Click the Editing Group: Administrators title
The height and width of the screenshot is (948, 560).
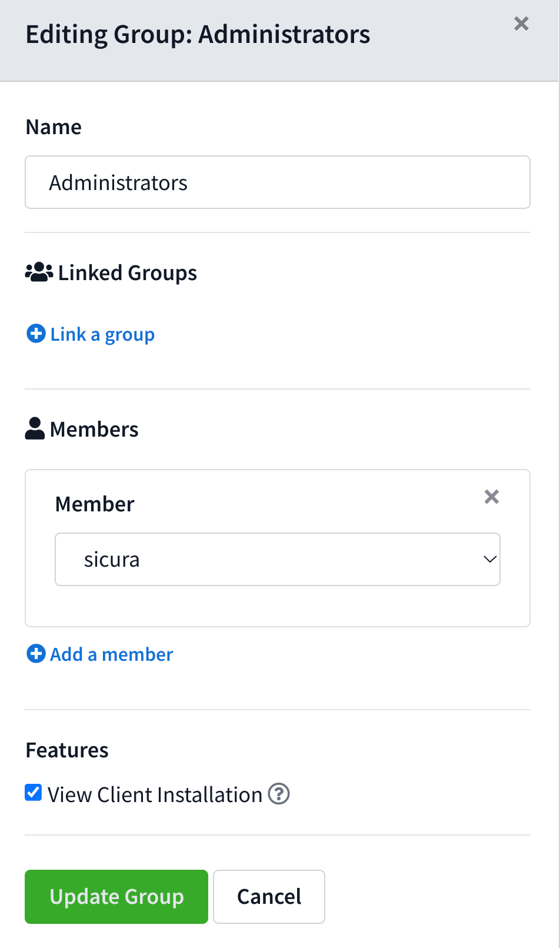coord(198,34)
